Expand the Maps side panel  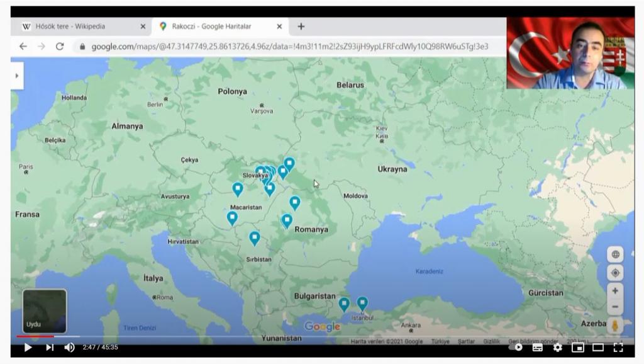pos(17,76)
